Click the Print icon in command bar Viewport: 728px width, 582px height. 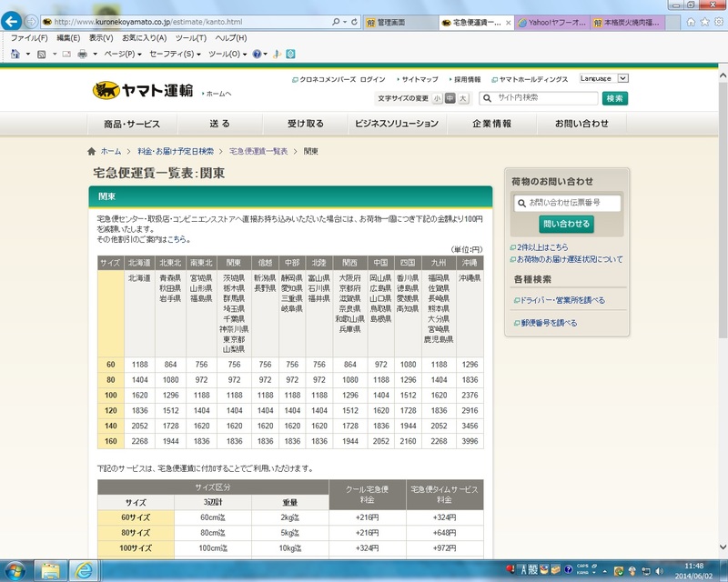click(82, 55)
